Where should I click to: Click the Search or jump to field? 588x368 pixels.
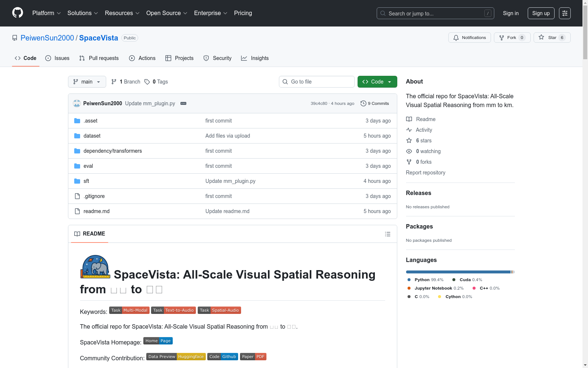point(435,13)
